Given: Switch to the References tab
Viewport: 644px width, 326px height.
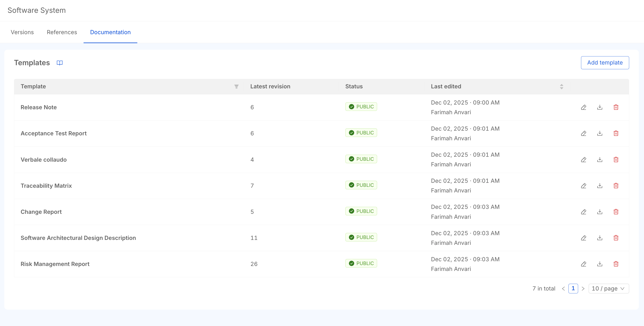Looking at the screenshot, I should [x=62, y=32].
